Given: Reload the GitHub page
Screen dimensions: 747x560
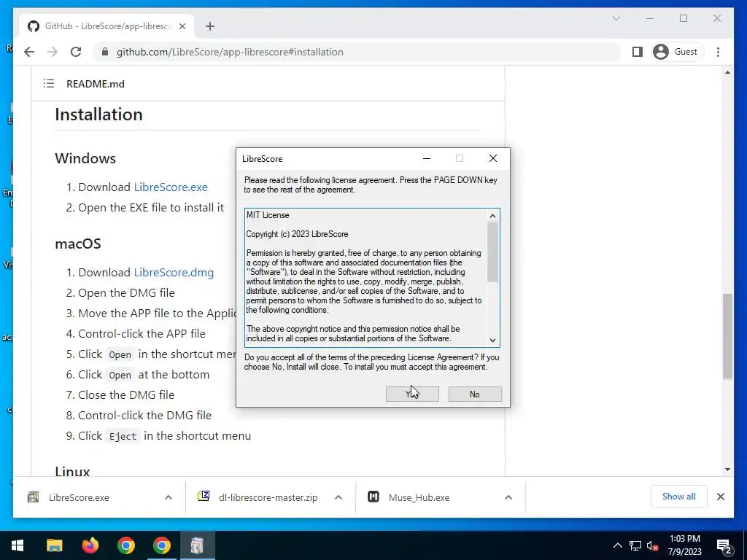Looking at the screenshot, I should (76, 52).
